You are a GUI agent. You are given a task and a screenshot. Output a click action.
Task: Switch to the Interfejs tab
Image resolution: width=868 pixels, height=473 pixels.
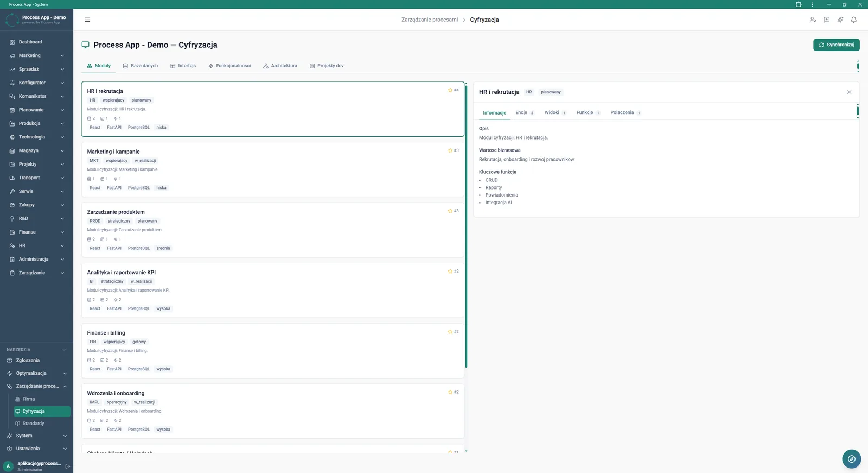(183, 66)
